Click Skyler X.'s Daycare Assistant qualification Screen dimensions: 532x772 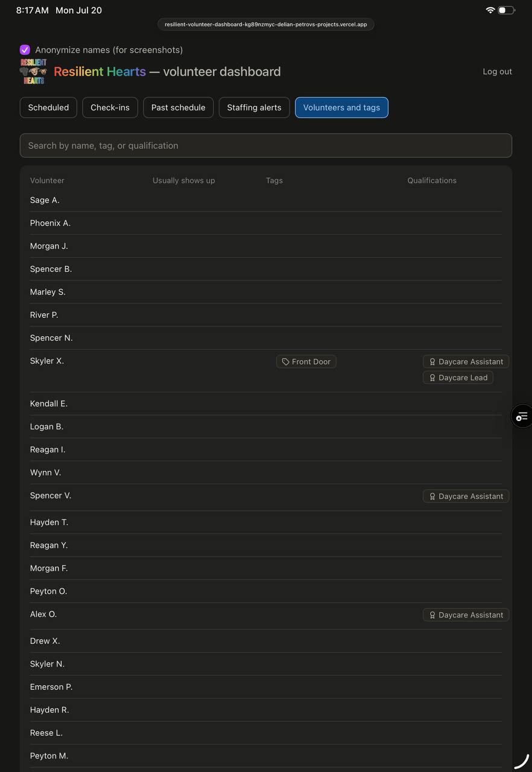466,362
